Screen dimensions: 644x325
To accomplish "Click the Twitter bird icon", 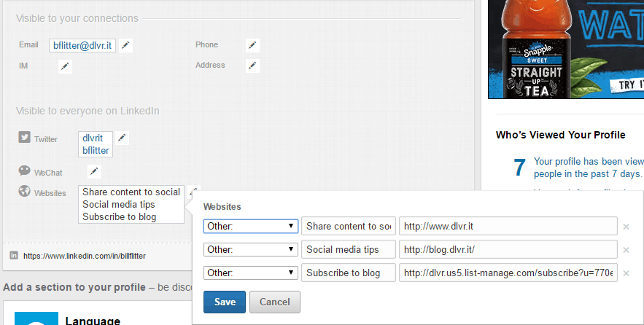I will tap(24, 137).
